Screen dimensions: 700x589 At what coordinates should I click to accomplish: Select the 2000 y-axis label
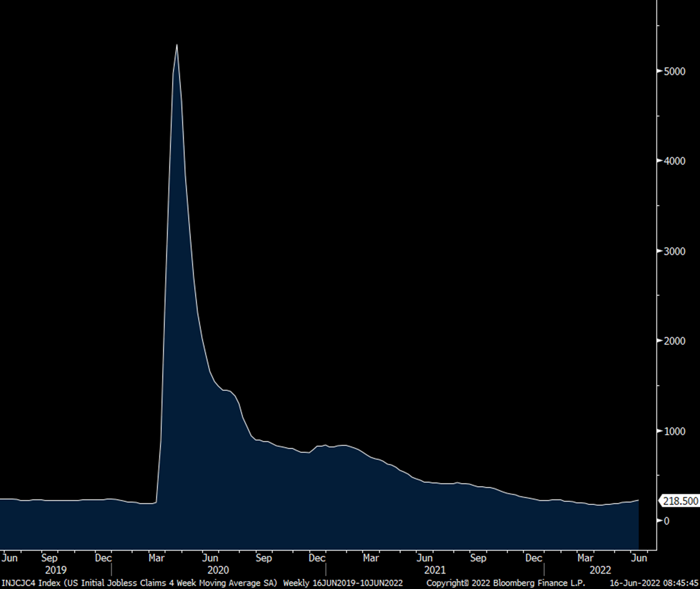[x=675, y=341]
